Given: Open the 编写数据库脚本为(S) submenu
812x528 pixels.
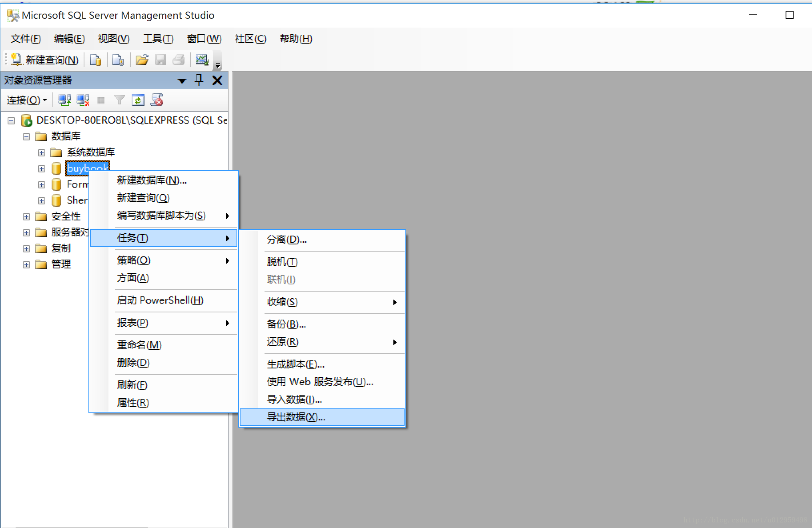Looking at the screenshot, I should (x=164, y=216).
